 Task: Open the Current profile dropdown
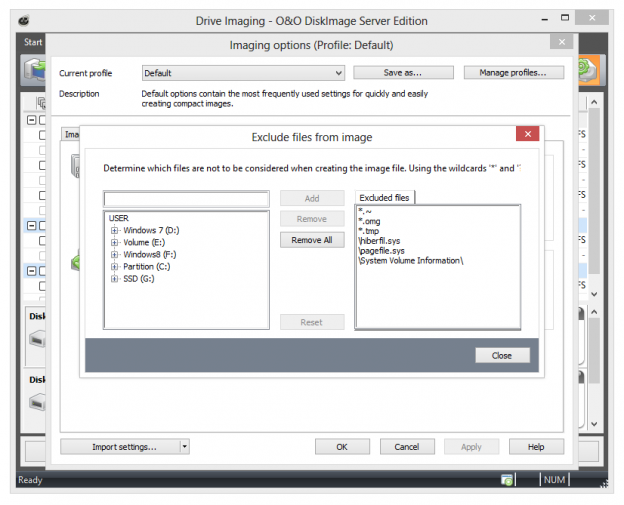click(x=339, y=73)
